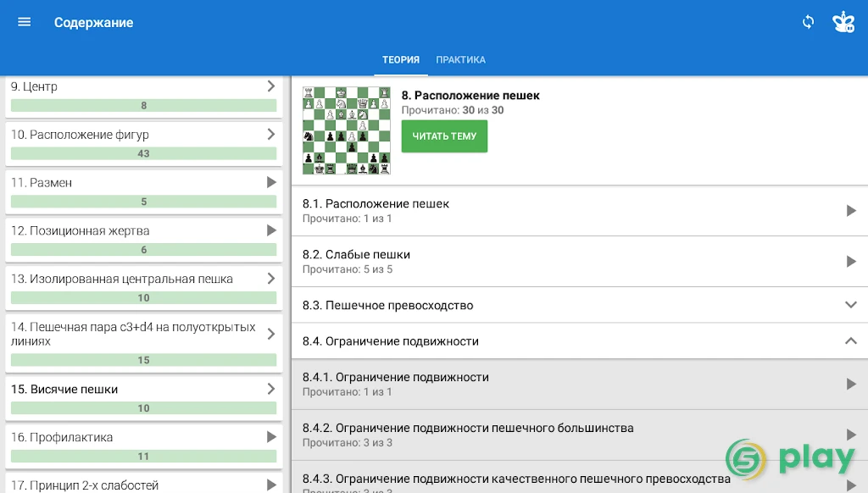Open 8.4.3. качественного пешечного превосходства subsection
This screenshot has width=868, height=493.
(x=580, y=478)
